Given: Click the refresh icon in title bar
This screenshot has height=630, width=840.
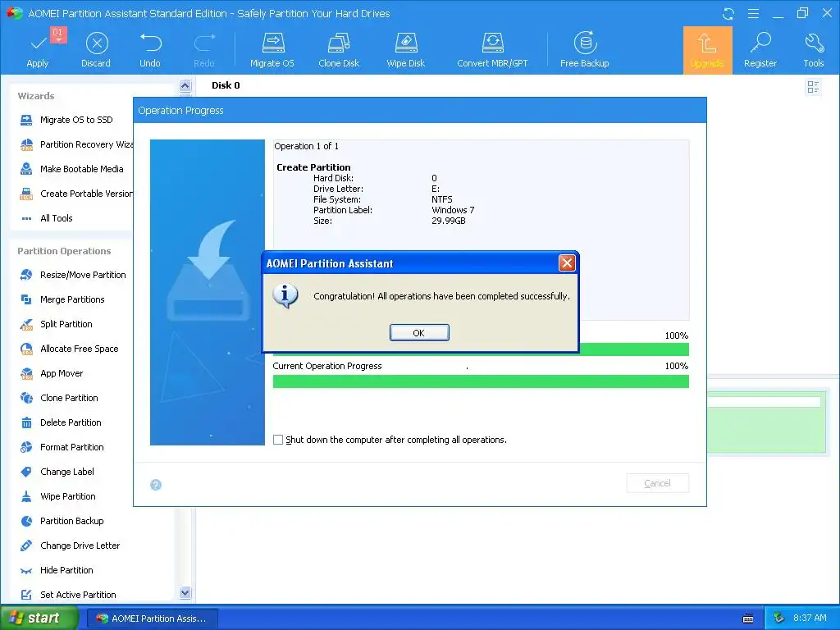Looking at the screenshot, I should [x=728, y=13].
